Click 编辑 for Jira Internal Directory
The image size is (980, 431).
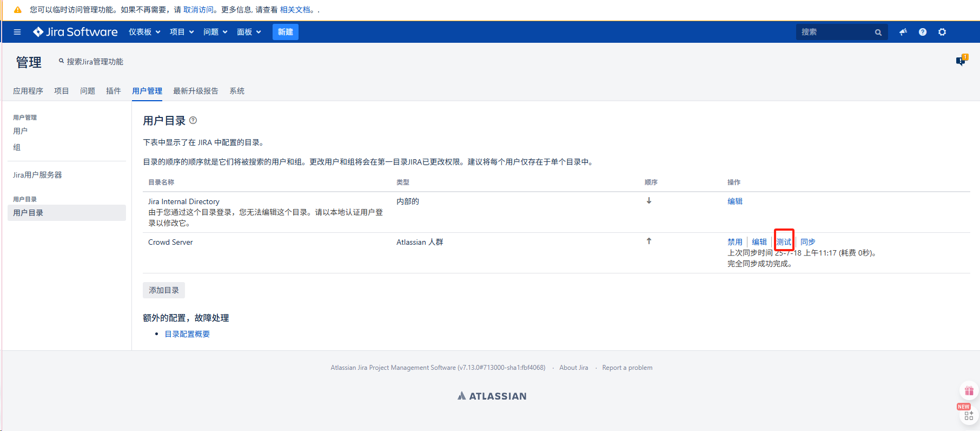pyautogui.click(x=735, y=201)
